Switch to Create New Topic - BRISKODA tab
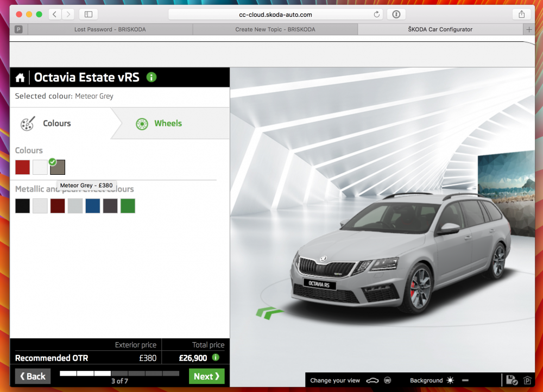The height and width of the screenshot is (392, 543). 275,29
